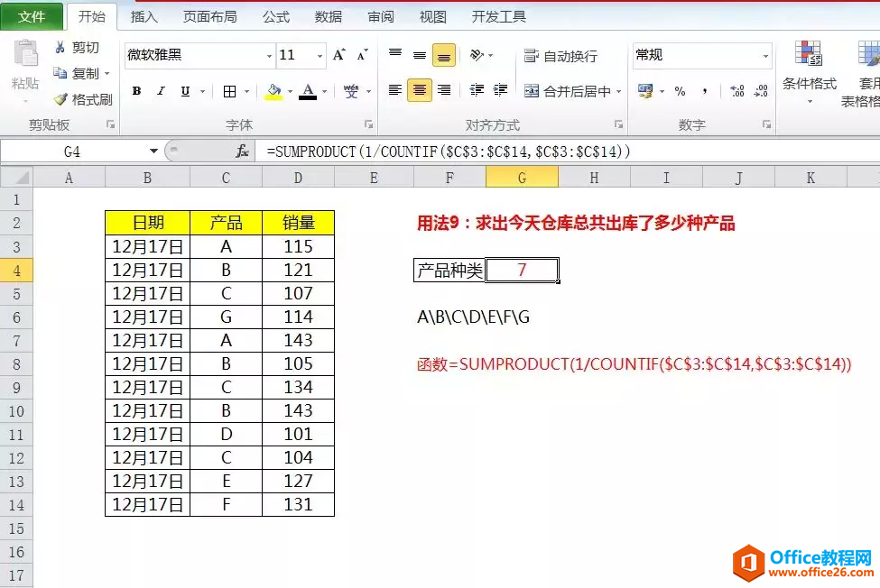Apply yellow fill color bucket

pyautogui.click(x=273, y=91)
